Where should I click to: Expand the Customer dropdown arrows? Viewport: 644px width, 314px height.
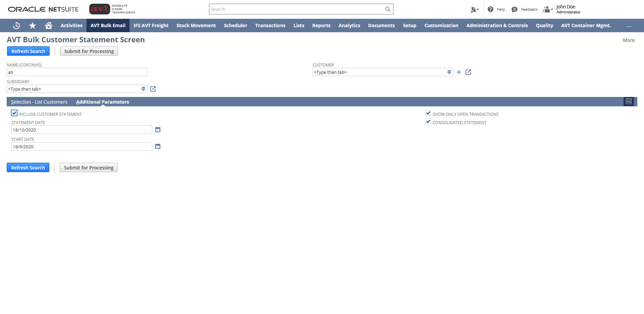(449, 72)
